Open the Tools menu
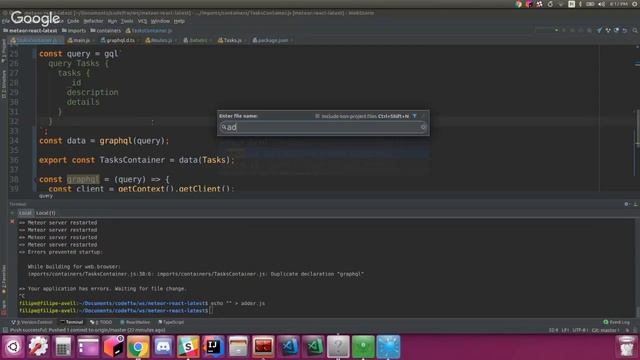640x360 pixels. (x=127, y=21)
